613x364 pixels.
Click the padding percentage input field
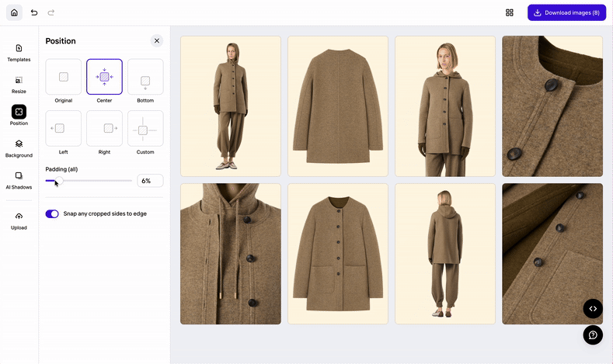point(150,181)
